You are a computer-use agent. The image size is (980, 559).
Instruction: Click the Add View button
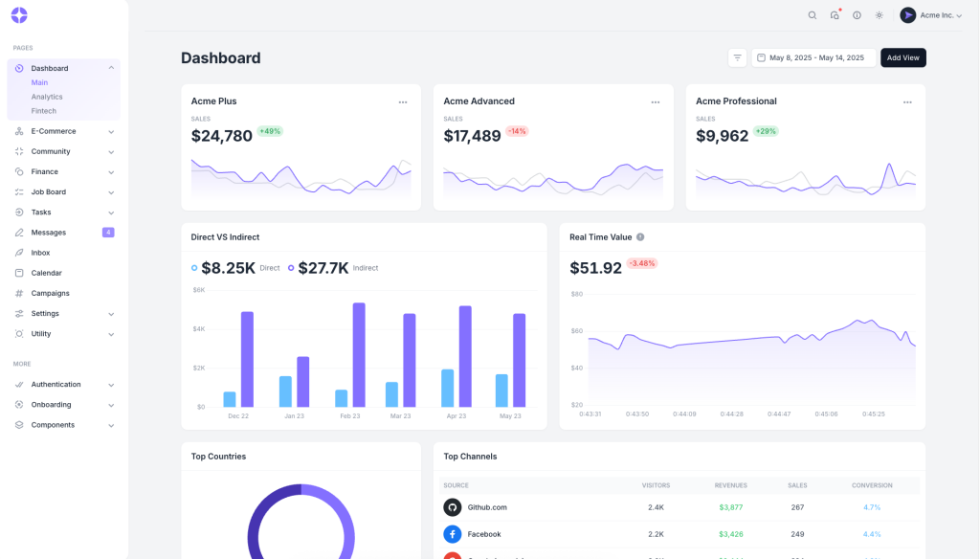point(902,57)
